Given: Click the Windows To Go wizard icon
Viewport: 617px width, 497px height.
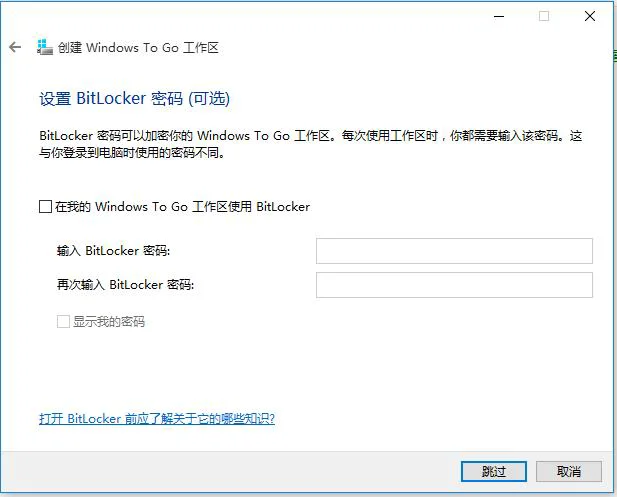Looking at the screenshot, I should [44, 47].
